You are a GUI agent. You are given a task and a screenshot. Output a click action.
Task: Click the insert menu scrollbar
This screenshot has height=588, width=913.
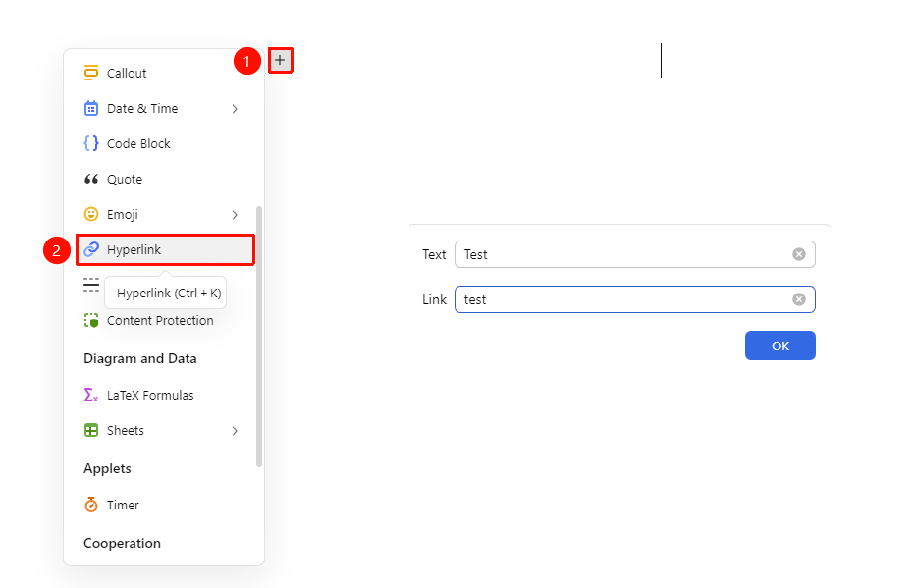(259, 337)
